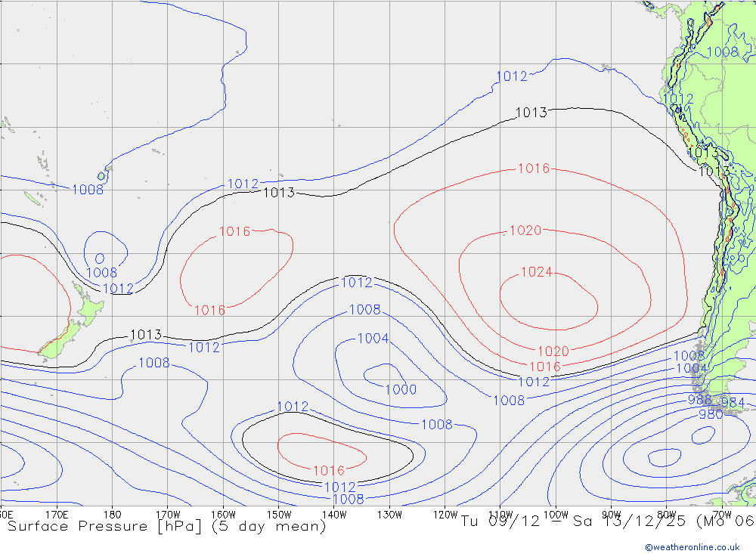Screen dimensions: 756x554
Task: Click the 100W longitude axis label
Action: coord(556,515)
